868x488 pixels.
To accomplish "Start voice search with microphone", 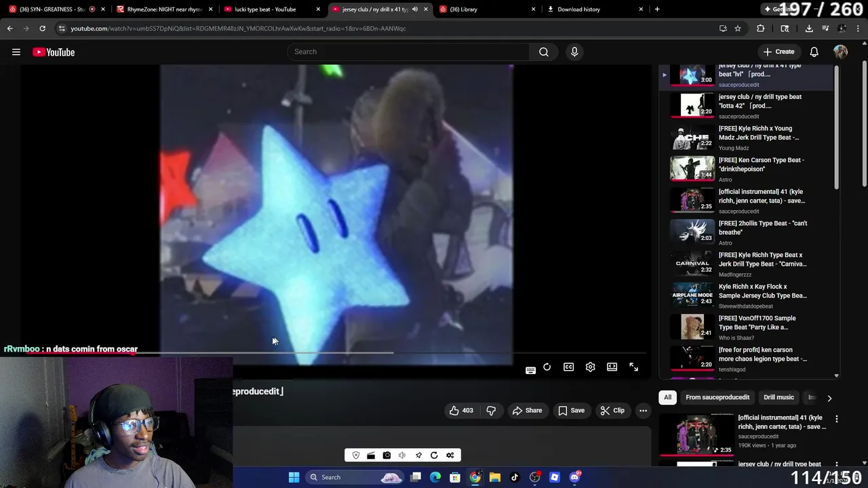I will (574, 52).
